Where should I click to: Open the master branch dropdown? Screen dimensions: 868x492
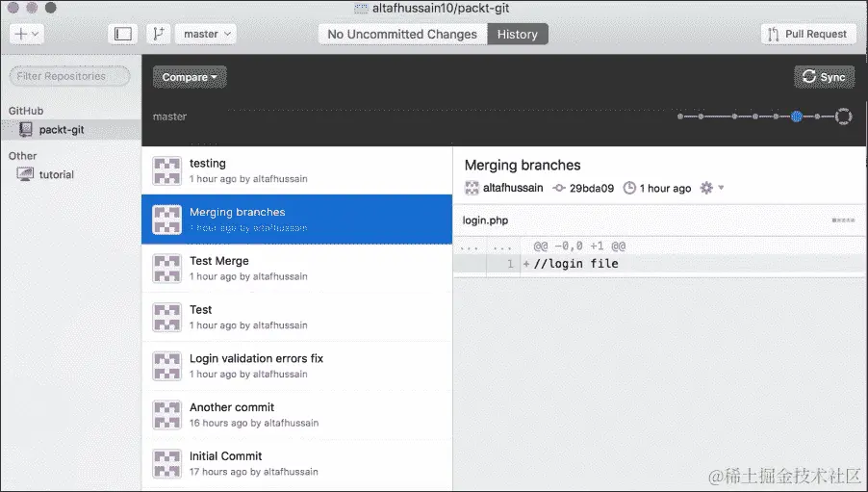(x=206, y=34)
